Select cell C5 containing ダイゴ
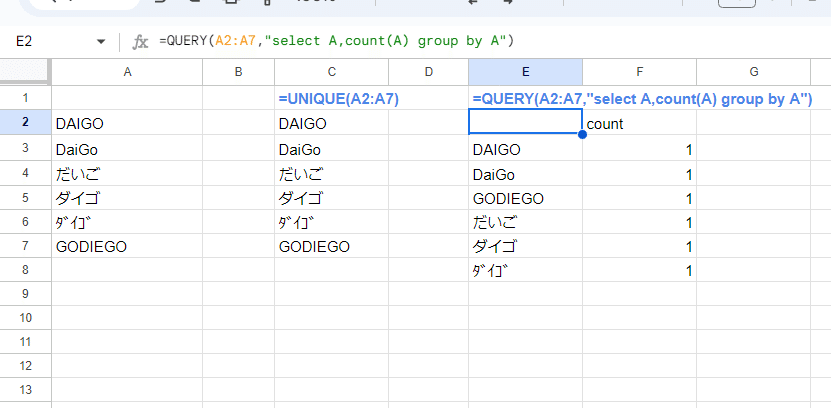 click(332, 198)
